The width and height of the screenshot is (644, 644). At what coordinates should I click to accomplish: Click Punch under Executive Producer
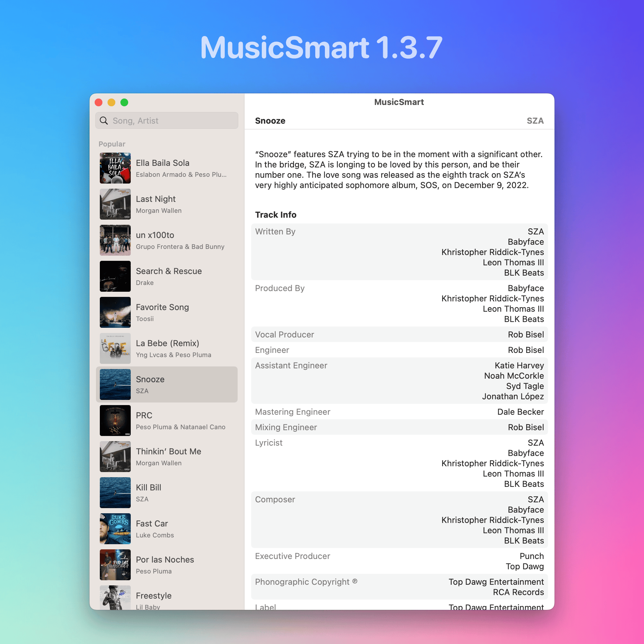(x=532, y=556)
